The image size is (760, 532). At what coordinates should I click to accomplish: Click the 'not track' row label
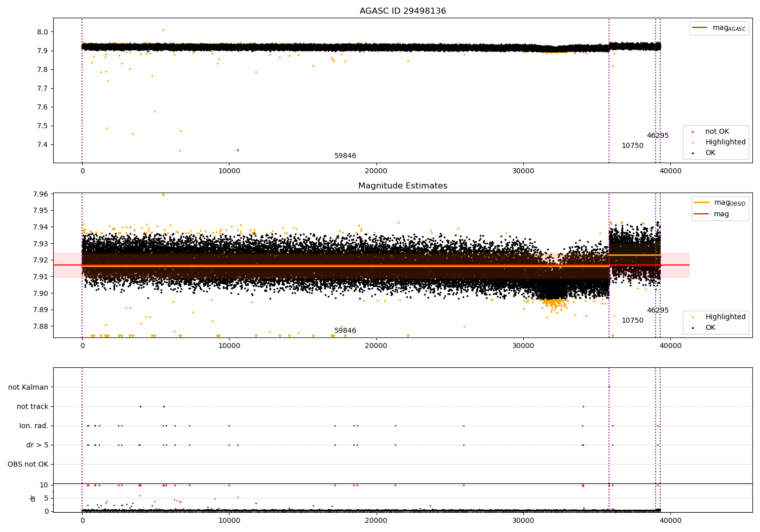coord(32,406)
